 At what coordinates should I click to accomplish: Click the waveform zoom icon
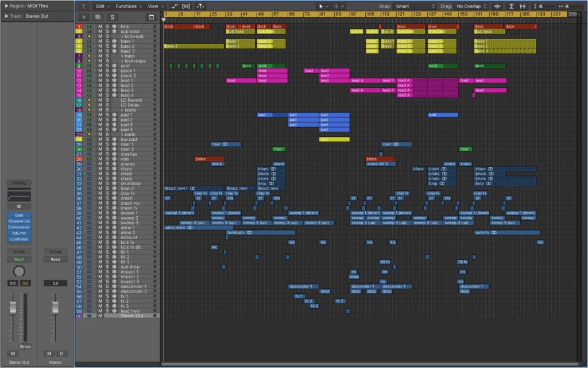(x=497, y=6)
